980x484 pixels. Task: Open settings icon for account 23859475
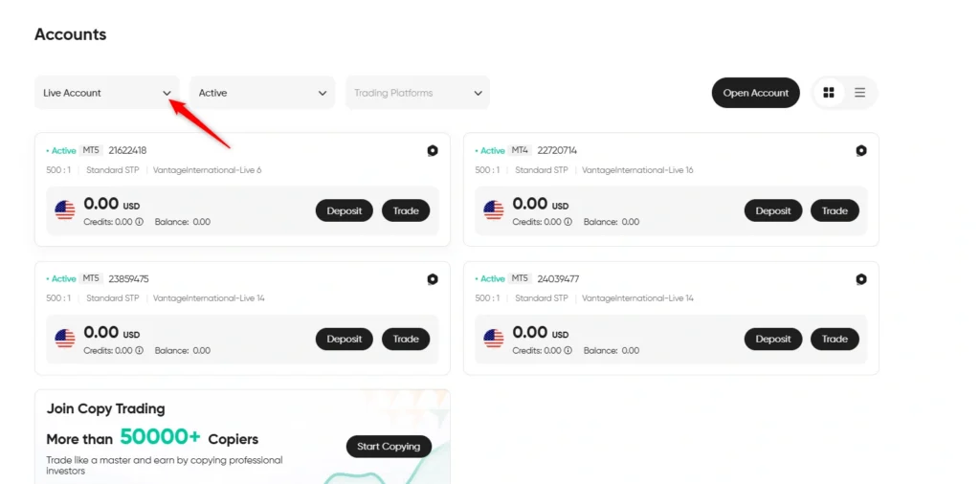(x=433, y=279)
